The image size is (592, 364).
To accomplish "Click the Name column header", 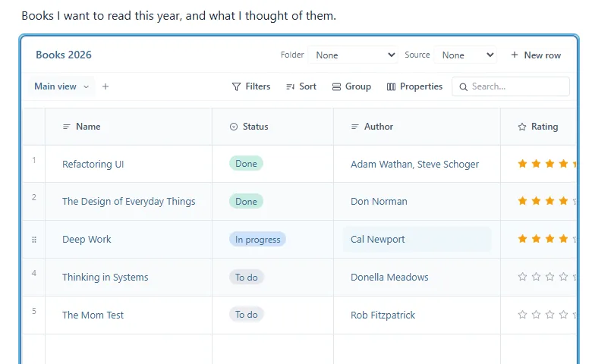I will click(x=128, y=127).
